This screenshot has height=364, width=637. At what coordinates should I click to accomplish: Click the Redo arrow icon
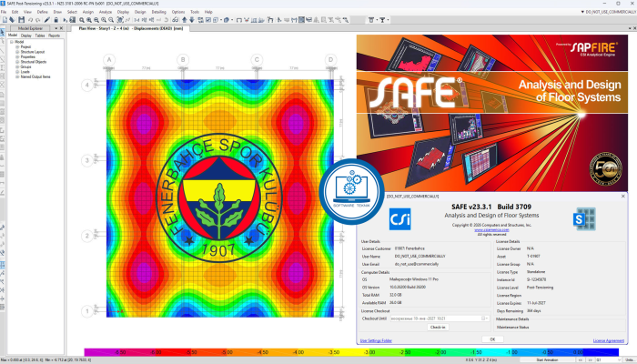click(38, 20)
